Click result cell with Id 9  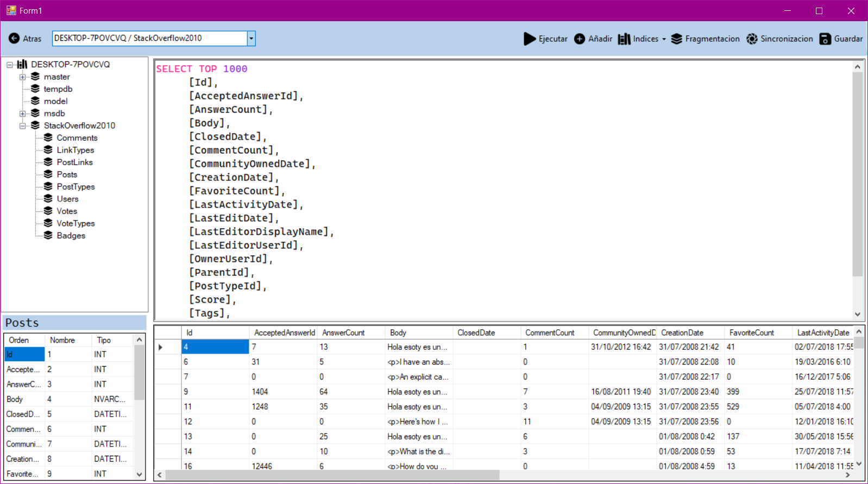215,392
